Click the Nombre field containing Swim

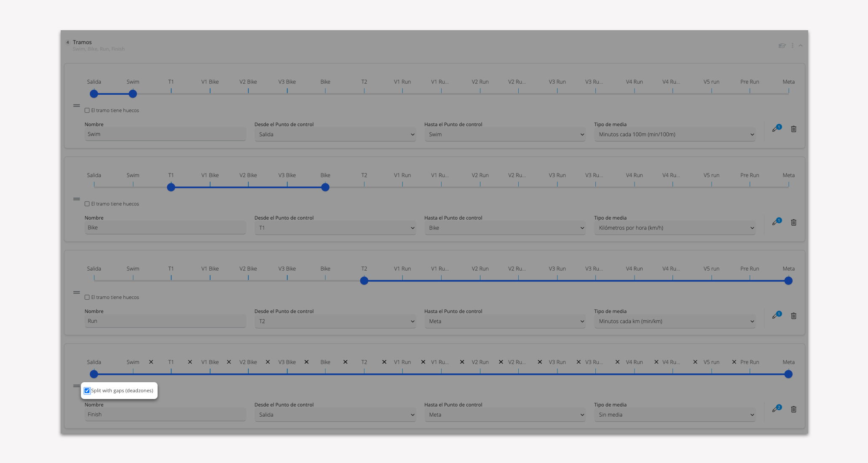coord(165,134)
